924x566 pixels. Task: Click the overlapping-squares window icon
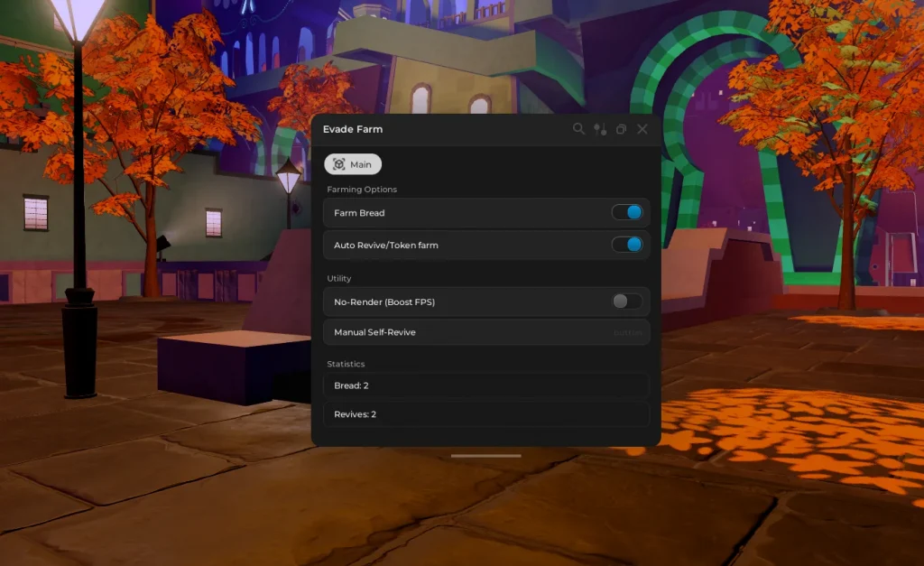click(x=621, y=129)
